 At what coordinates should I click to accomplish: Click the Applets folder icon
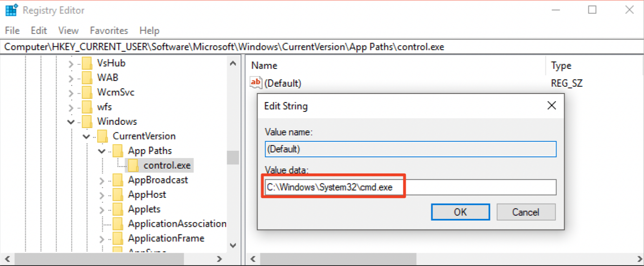(x=118, y=209)
